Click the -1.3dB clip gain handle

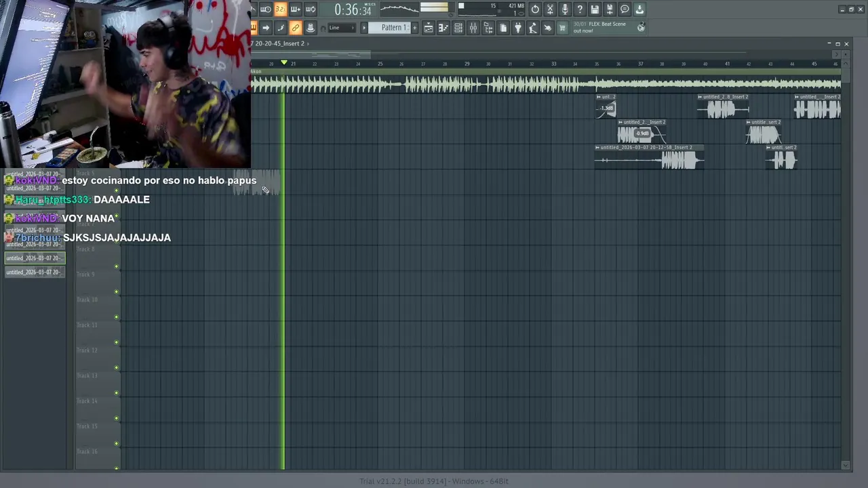coord(607,108)
